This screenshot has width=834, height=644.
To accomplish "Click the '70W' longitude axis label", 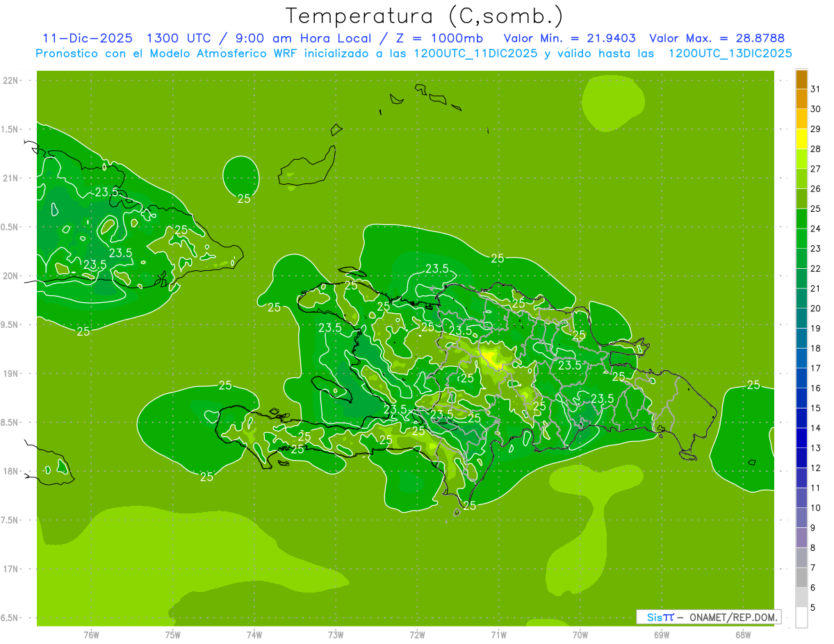I will pos(580,634).
